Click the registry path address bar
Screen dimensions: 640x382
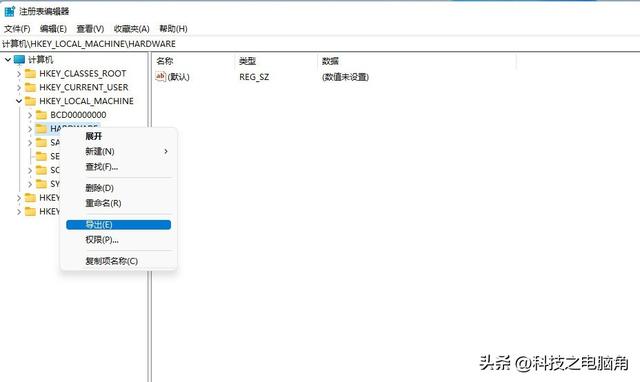pyautogui.click(x=320, y=44)
